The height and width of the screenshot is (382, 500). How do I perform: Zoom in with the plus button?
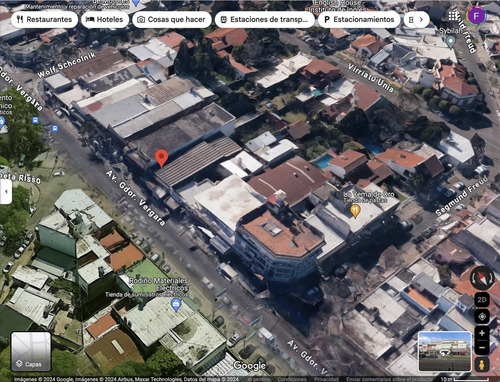tap(482, 333)
